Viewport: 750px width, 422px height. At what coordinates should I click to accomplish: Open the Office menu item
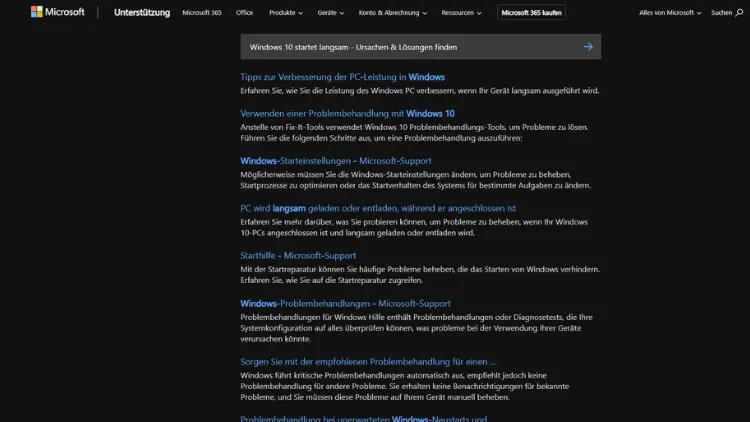244,12
